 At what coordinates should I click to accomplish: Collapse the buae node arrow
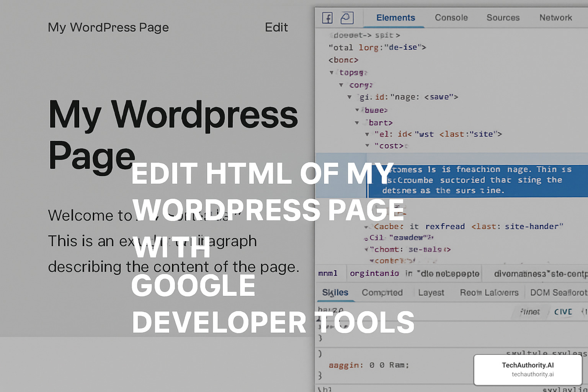pyautogui.click(x=357, y=110)
